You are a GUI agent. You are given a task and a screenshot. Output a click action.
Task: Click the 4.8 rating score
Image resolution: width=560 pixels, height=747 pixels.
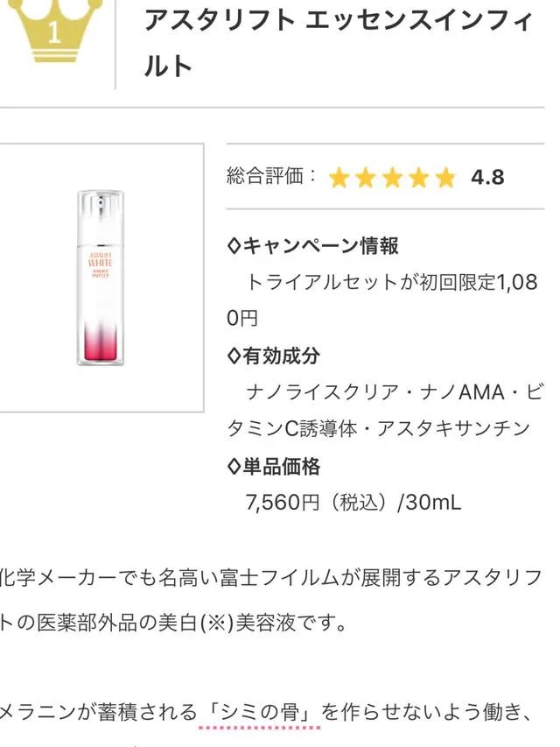point(487,178)
